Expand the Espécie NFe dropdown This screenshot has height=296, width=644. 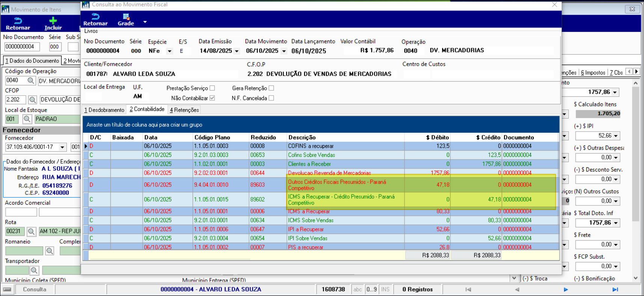point(169,51)
